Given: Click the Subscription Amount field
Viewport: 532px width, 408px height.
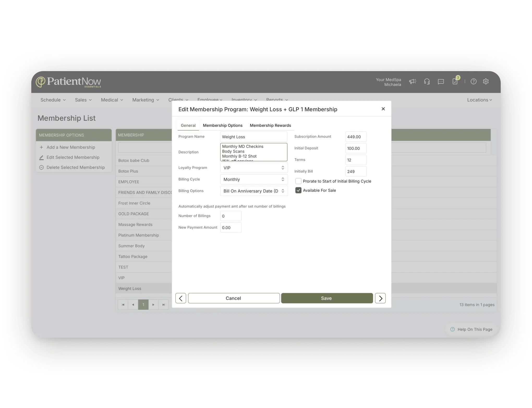Looking at the screenshot, I should click(356, 137).
